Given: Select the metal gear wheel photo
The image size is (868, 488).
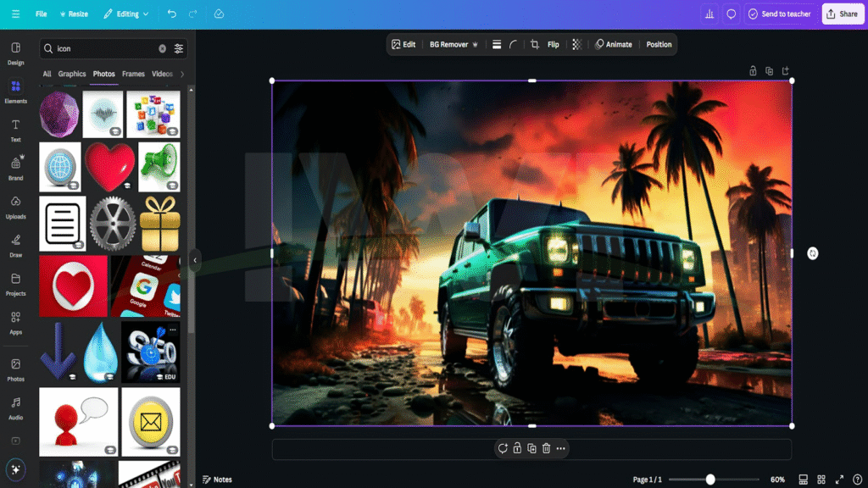Looking at the screenshot, I should [x=113, y=224].
